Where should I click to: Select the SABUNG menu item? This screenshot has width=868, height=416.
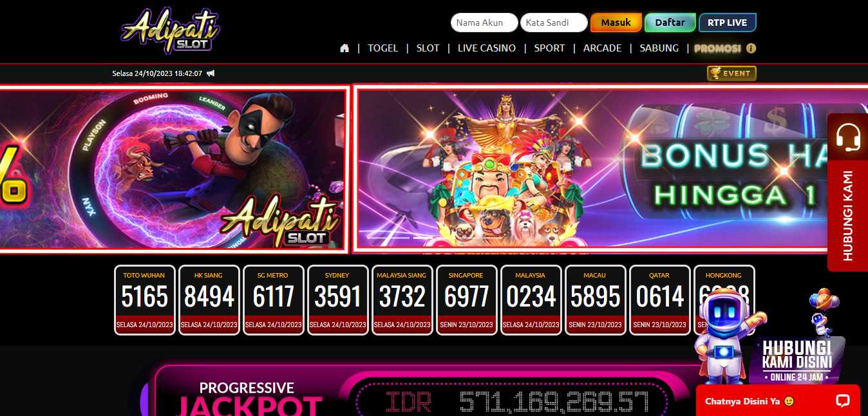659,48
